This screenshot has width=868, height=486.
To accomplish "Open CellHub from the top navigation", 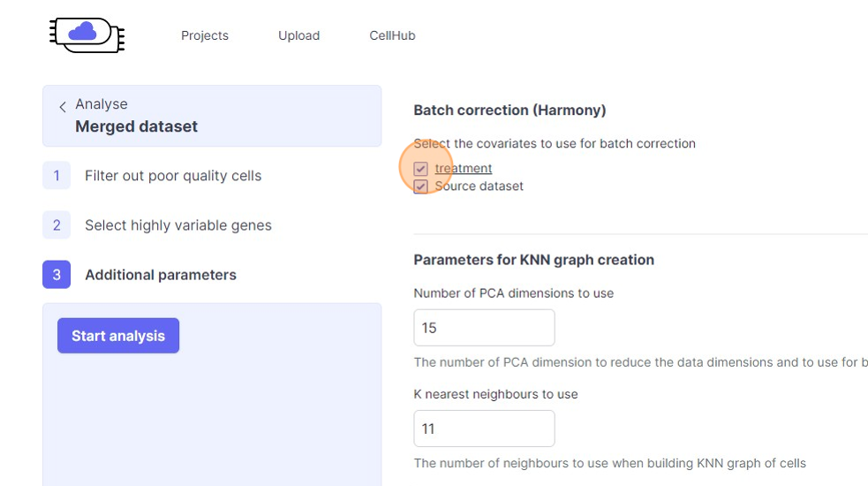I will (392, 35).
